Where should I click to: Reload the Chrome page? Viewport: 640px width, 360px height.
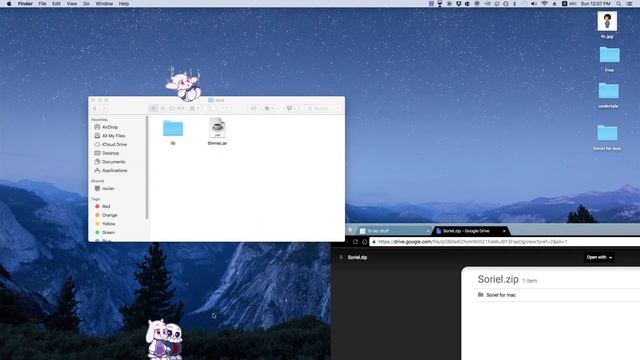pos(355,242)
